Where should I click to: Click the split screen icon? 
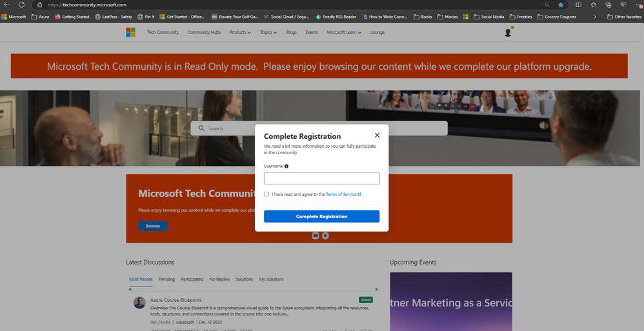click(x=578, y=5)
